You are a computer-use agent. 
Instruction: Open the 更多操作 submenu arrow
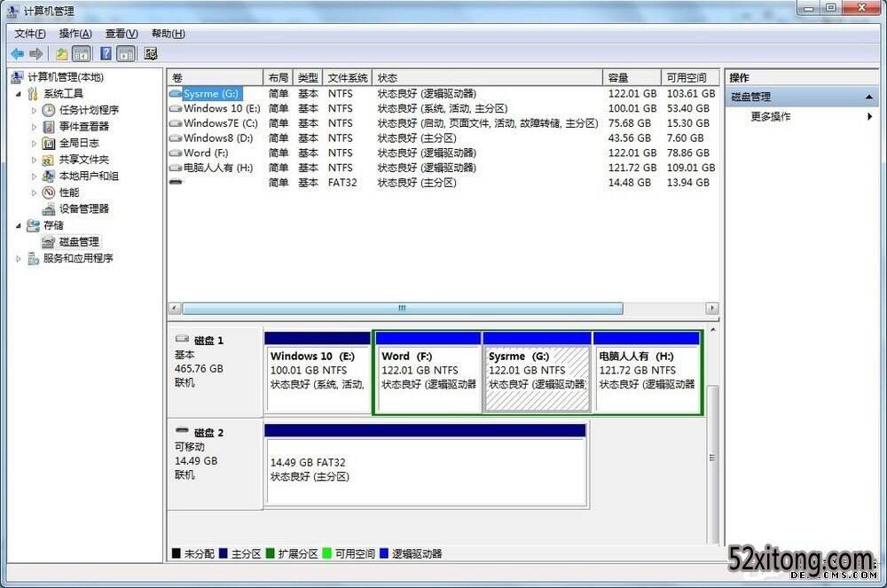[869, 116]
